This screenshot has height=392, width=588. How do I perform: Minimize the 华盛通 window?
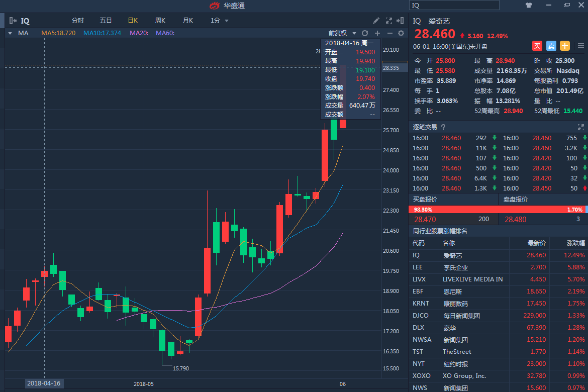coord(549,5)
